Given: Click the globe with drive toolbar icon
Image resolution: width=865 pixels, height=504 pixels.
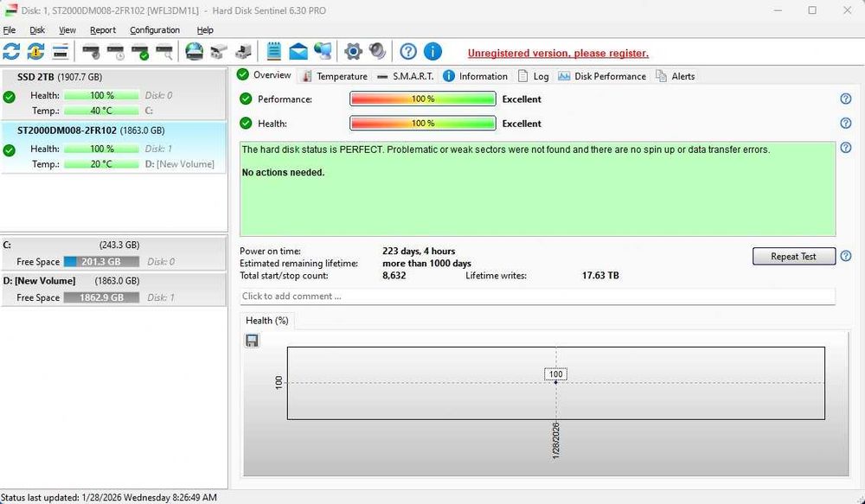Looking at the screenshot, I should [x=194, y=52].
